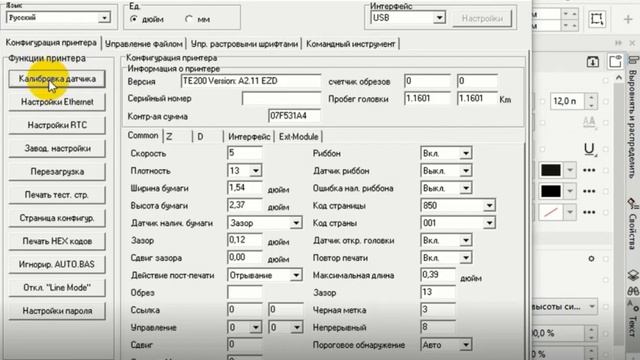Viewport: 640px width, 360px height.
Task: Open ellipsis options beside the topmost black swatch
Action: 589,170
